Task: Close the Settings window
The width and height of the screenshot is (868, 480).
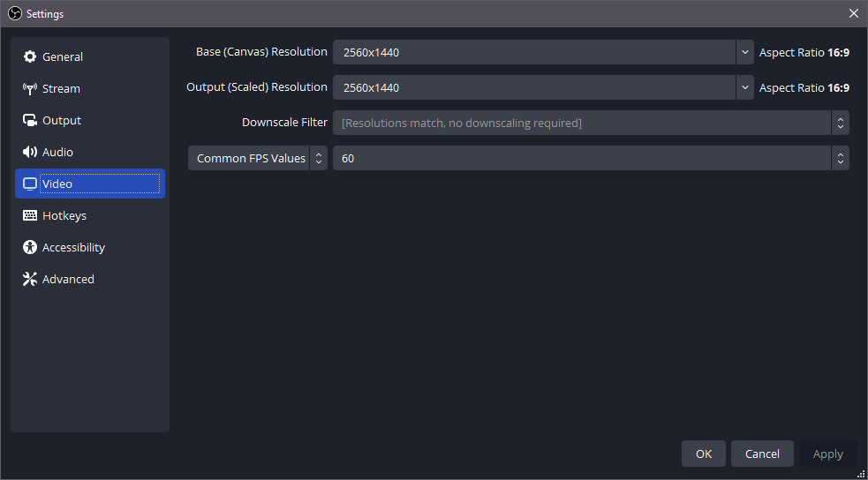Action: [853, 13]
